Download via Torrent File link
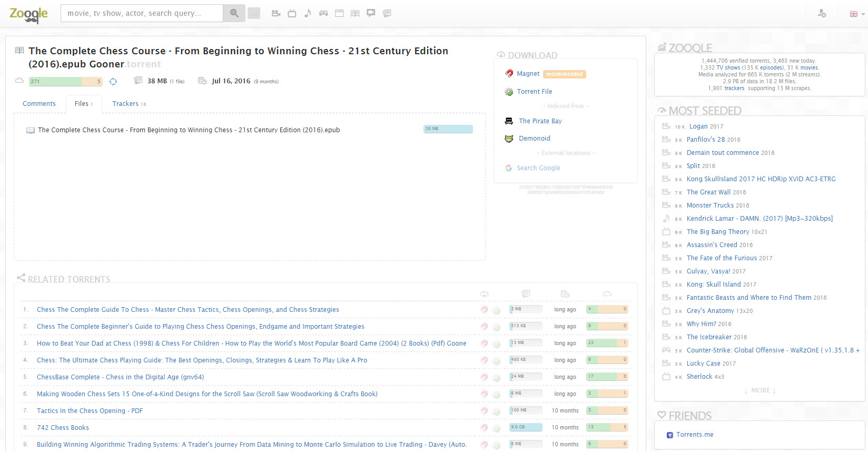 pos(534,92)
